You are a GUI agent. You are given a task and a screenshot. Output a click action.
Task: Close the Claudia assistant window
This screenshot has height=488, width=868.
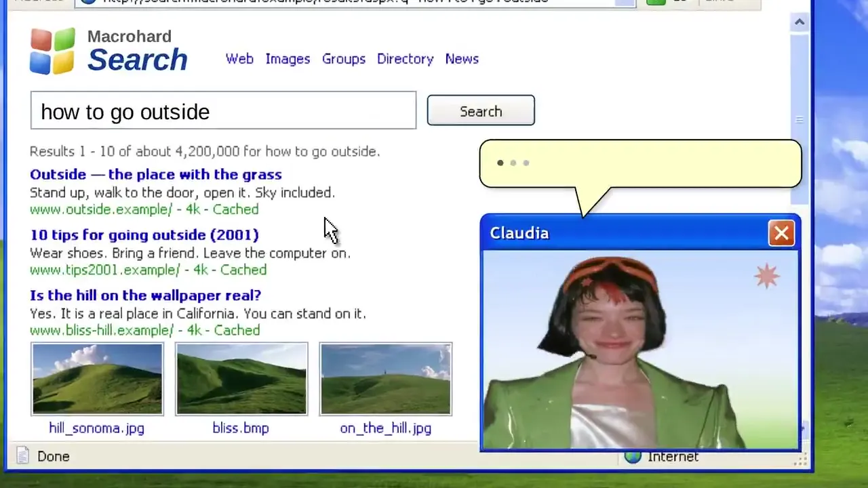coord(781,233)
